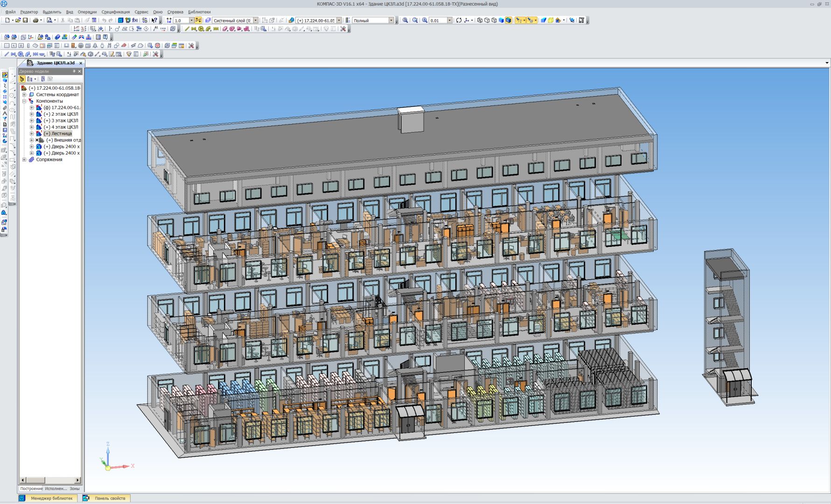
Task: Click the Open file folder icon
Action: pyautogui.click(x=18, y=21)
